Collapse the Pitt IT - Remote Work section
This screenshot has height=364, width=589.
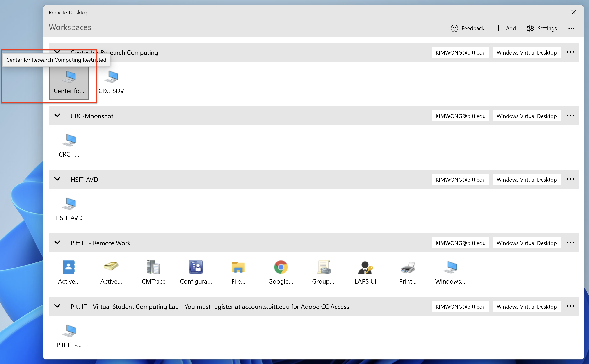(x=57, y=243)
